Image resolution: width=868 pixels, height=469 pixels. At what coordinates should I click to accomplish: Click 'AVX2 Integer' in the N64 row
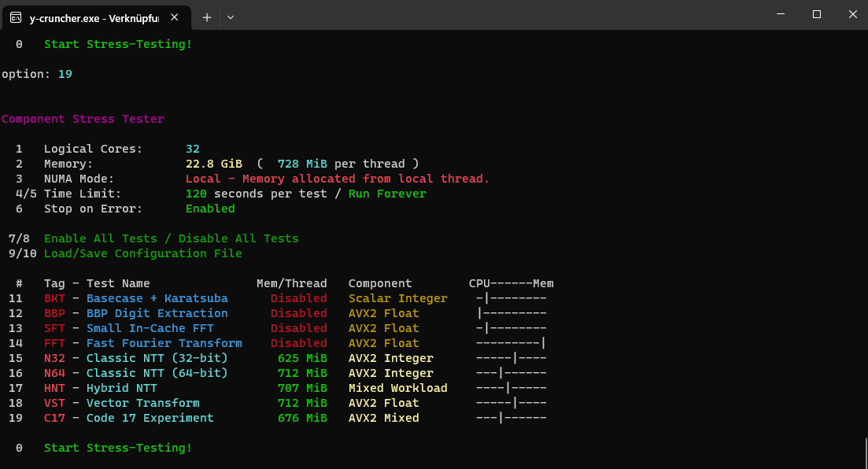pos(391,373)
